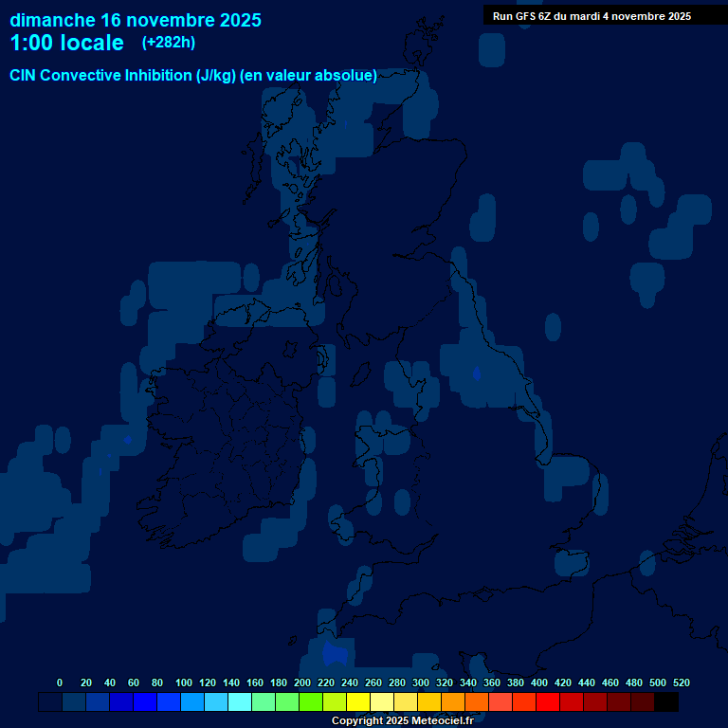
Task: Click the 0 value label on the legend
Action: click(x=60, y=682)
